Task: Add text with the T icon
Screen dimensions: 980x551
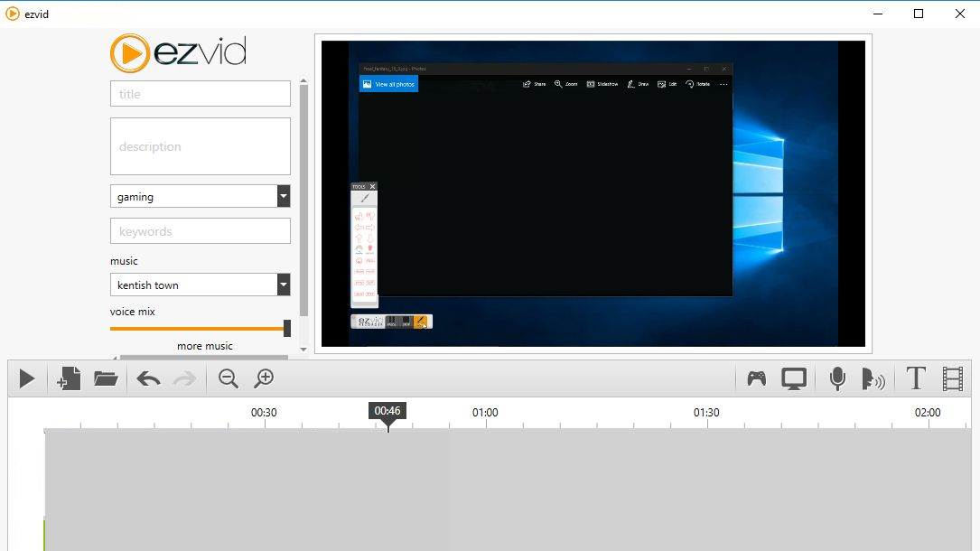Action: (916, 378)
